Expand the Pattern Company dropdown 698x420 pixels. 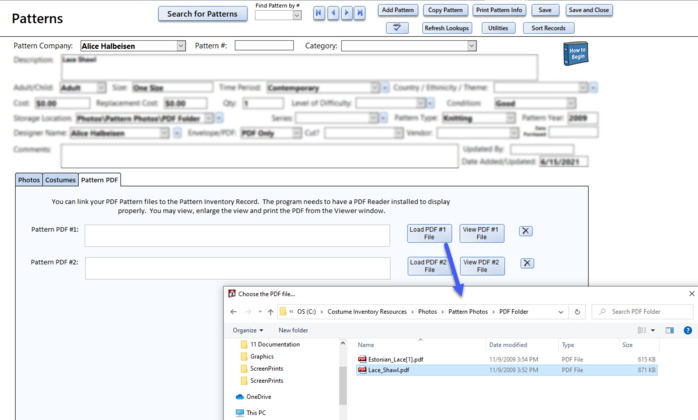click(x=180, y=46)
